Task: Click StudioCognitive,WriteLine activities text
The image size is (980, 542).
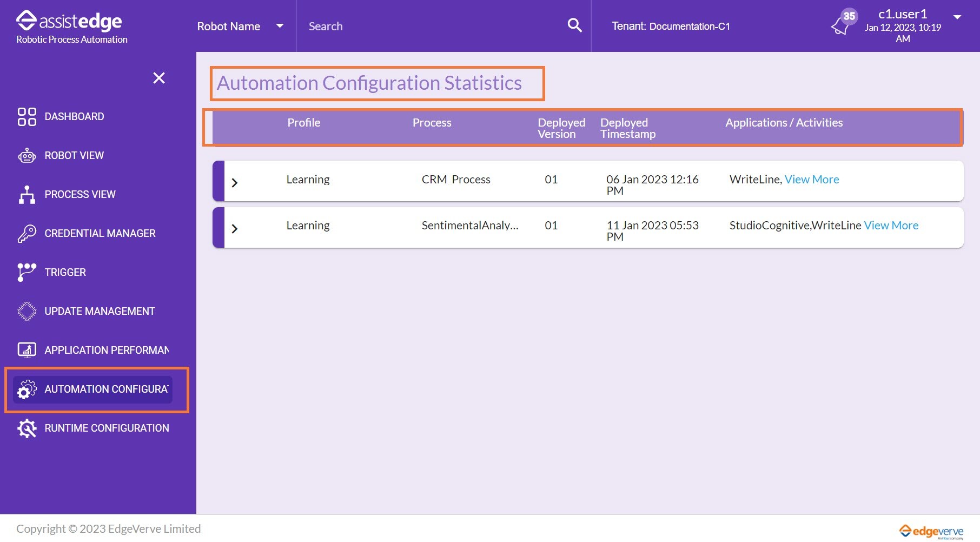Action: 795,226
